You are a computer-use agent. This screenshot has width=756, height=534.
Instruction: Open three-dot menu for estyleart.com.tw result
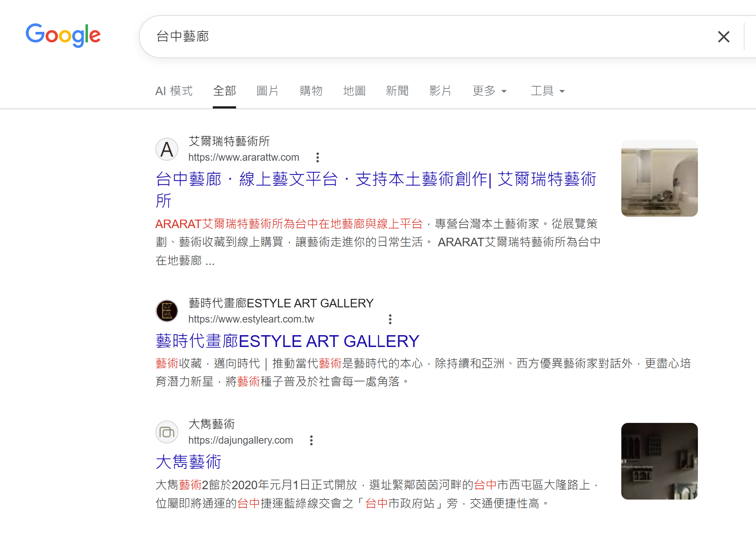[x=390, y=319]
